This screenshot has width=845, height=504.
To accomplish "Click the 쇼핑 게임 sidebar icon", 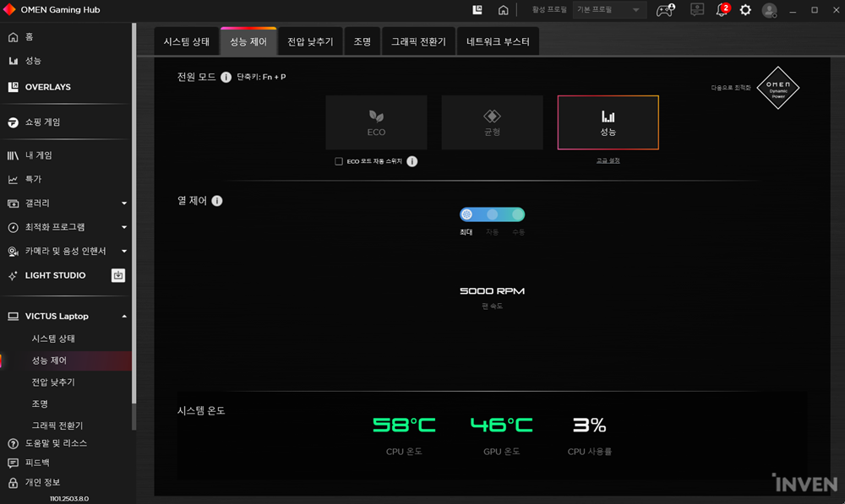I will [x=13, y=122].
